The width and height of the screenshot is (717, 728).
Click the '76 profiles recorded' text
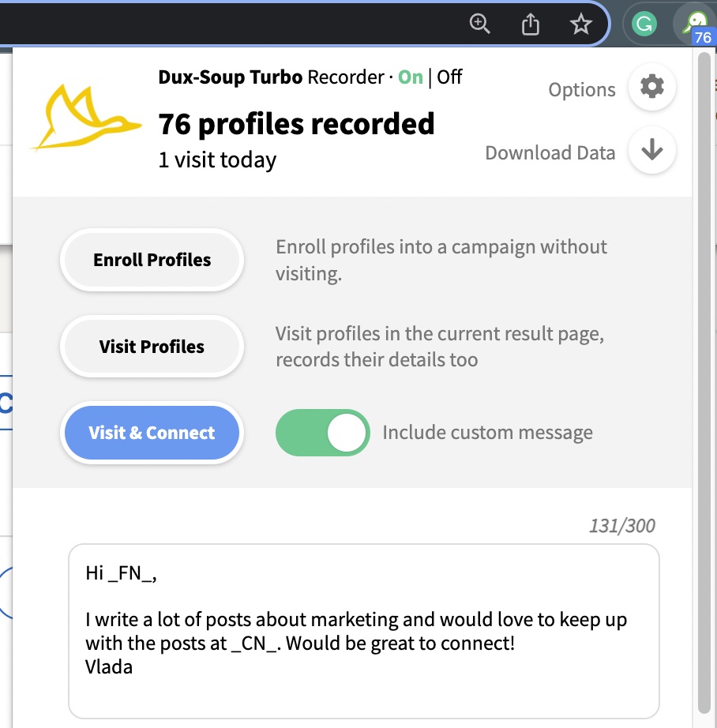296,124
